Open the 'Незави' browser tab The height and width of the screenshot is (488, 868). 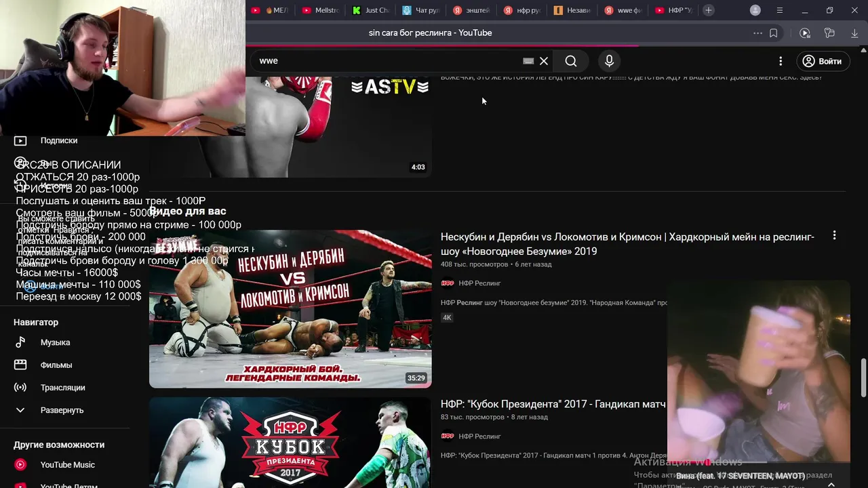(x=572, y=10)
